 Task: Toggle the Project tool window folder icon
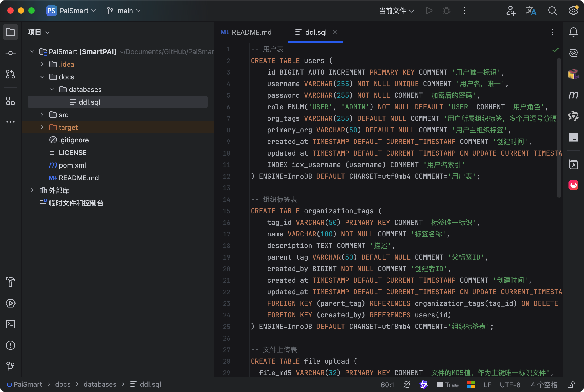click(x=11, y=32)
